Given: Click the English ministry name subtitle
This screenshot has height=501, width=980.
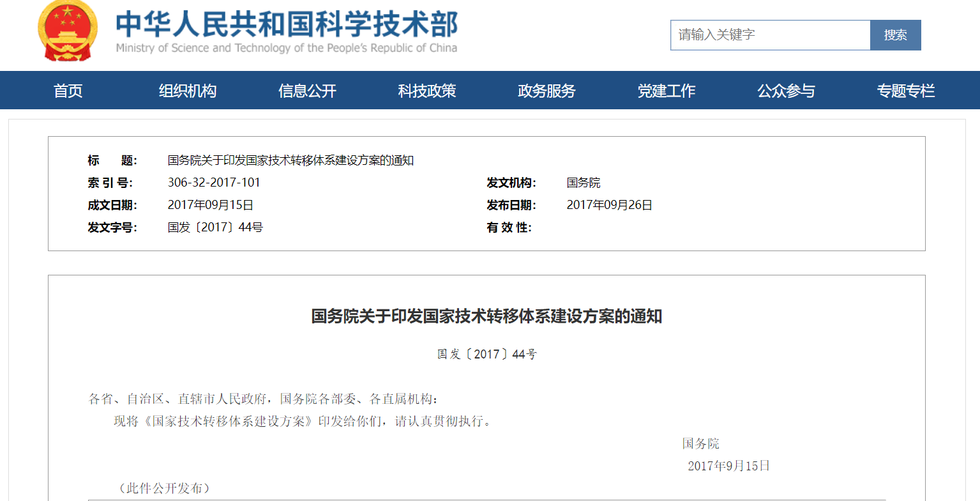Looking at the screenshot, I should pos(287,49).
